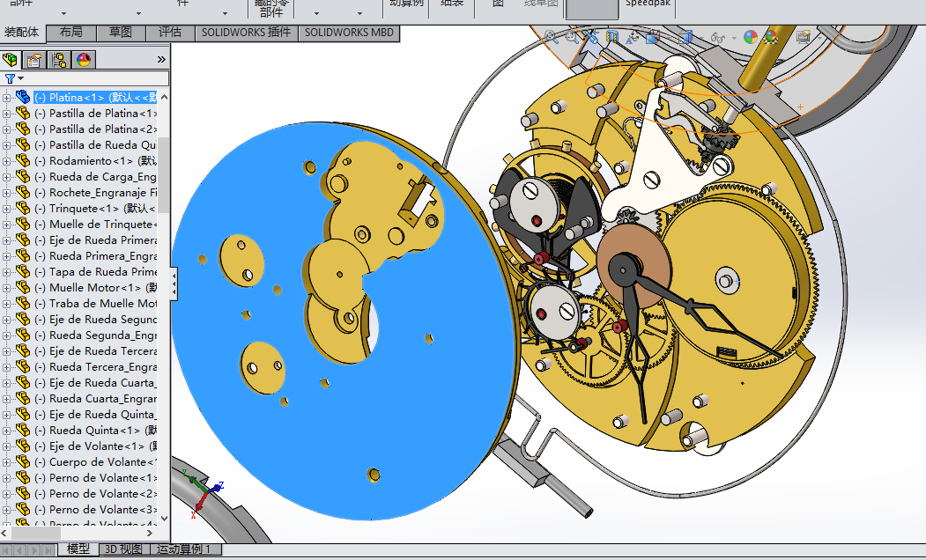Switch to the SOLIDWORKS MBD tab
The width and height of the screenshot is (926, 560).
[x=349, y=33]
